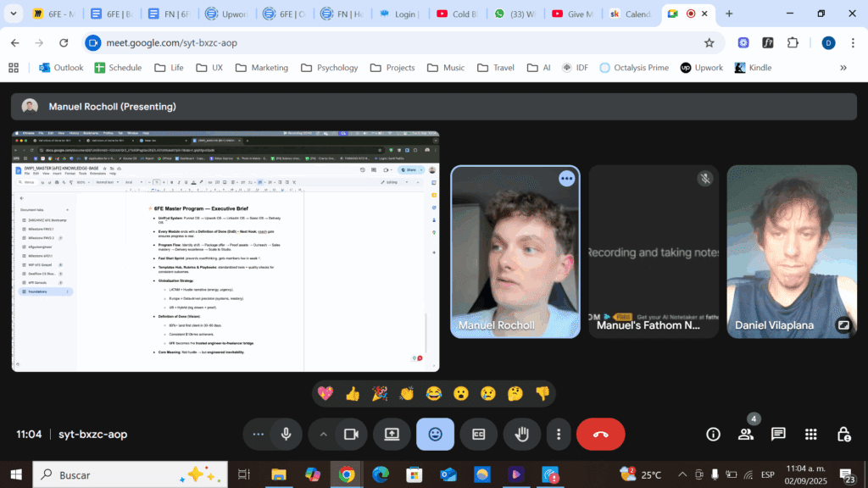This screenshot has width=868, height=488.
Task: Raise hand using the hand icon
Action: point(521,434)
